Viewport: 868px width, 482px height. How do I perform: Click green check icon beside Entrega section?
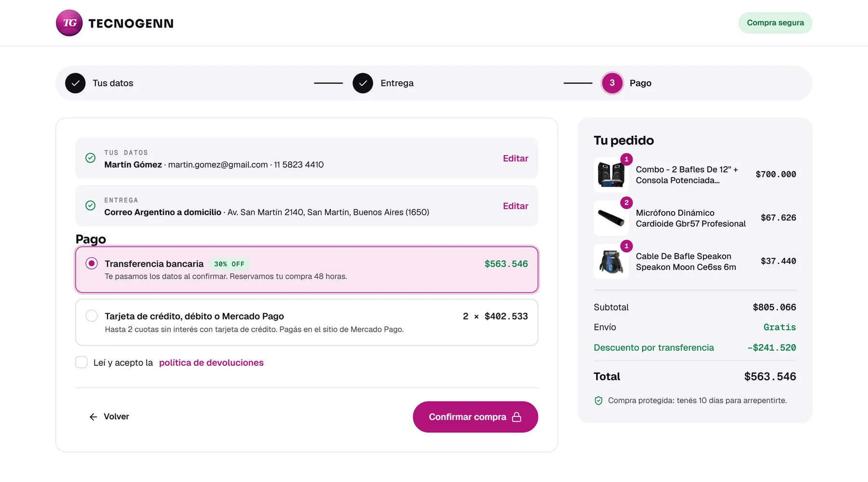(x=90, y=206)
